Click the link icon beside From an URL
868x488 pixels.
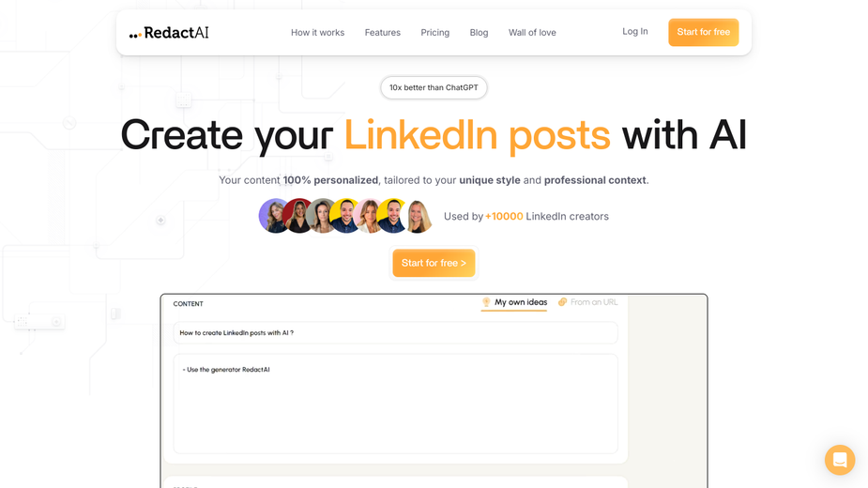[562, 302]
